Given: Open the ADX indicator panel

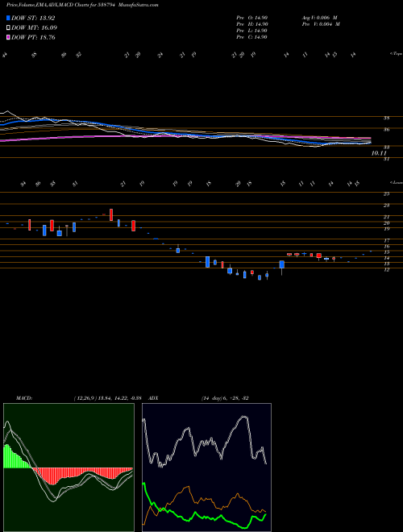Looking at the screenshot, I should (x=206, y=468).
